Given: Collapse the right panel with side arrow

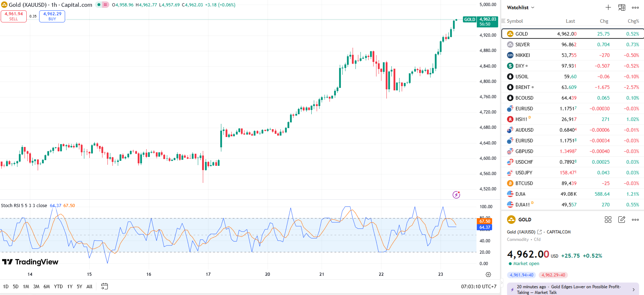Looking at the screenshot, I should pyautogui.click(x=502, y=283).
